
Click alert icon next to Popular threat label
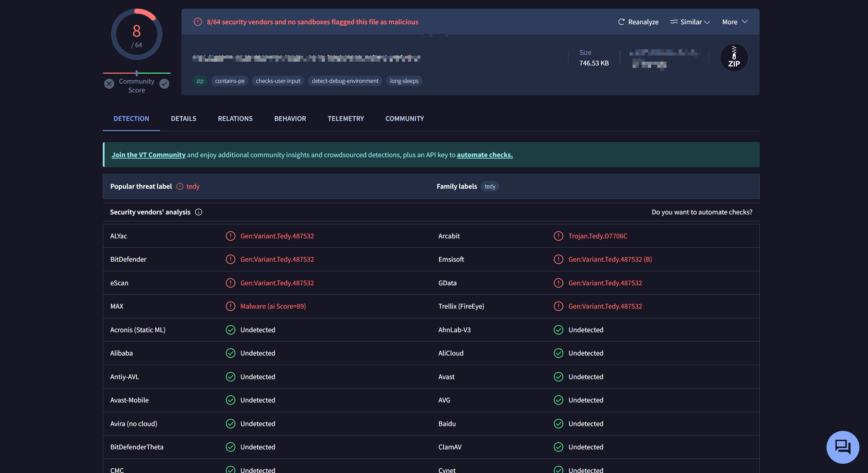click(180, 186)
